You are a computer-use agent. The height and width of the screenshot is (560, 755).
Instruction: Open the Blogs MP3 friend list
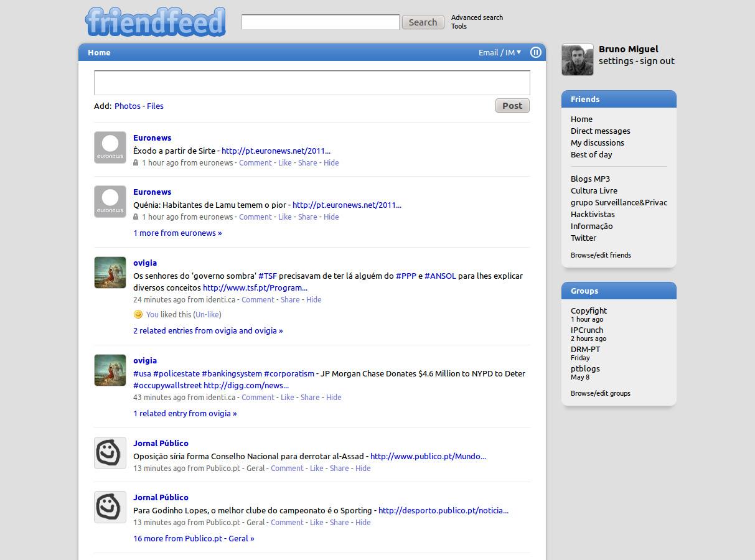(x=590, y=179)
